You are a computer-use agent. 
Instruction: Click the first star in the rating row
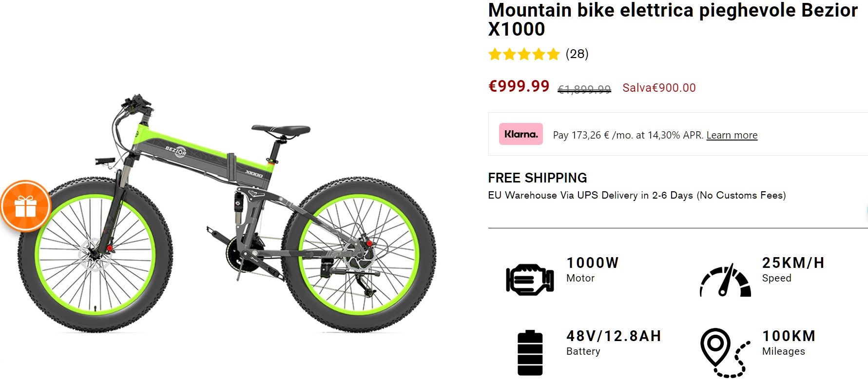tap(495, 55)
